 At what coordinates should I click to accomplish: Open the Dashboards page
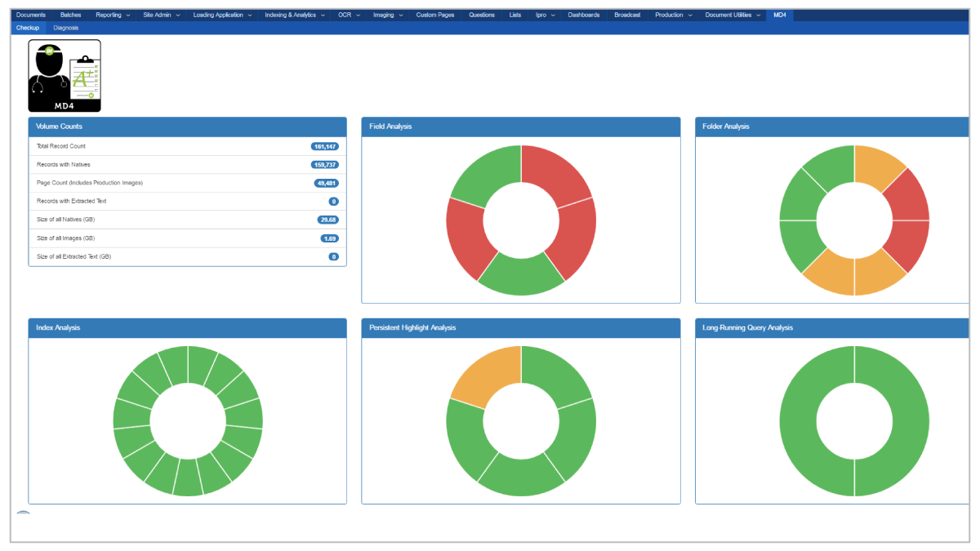click(x=584, y=15)
